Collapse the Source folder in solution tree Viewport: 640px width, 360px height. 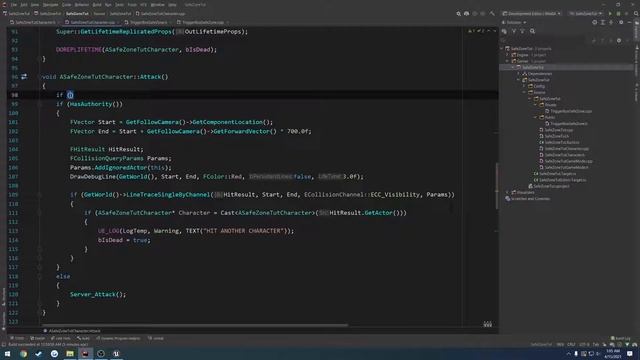click(524, 92)
